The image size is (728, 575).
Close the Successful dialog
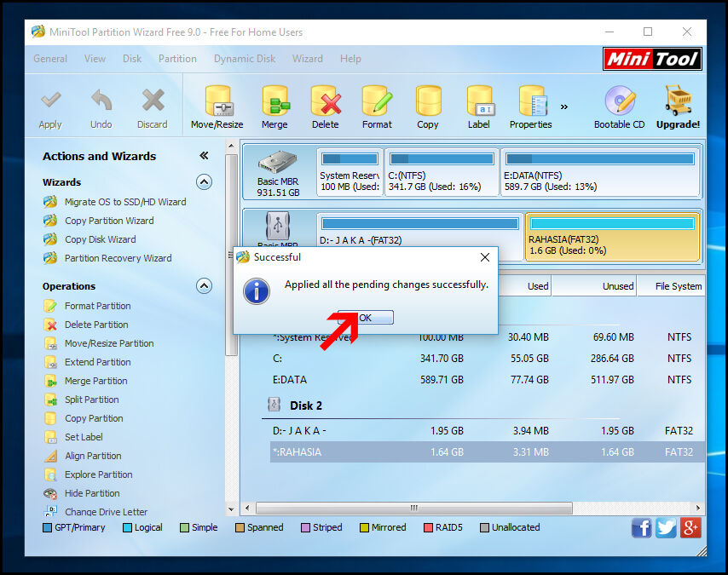(x=485, y=257)
